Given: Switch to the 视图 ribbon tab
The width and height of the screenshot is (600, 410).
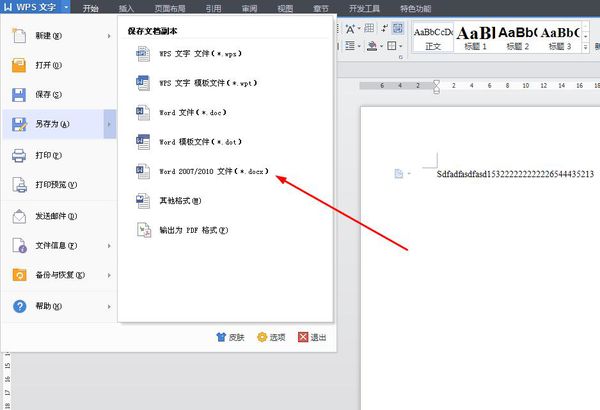Looking at the screenshot, I should point(285,8).
